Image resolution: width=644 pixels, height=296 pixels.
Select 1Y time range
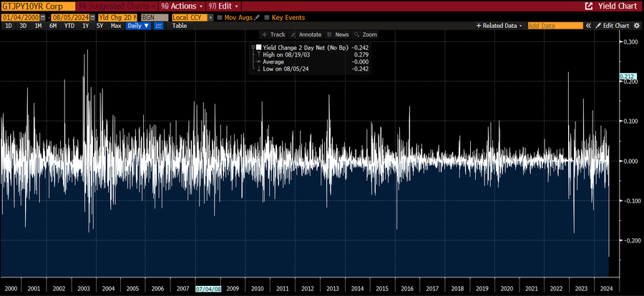(85, 26)
